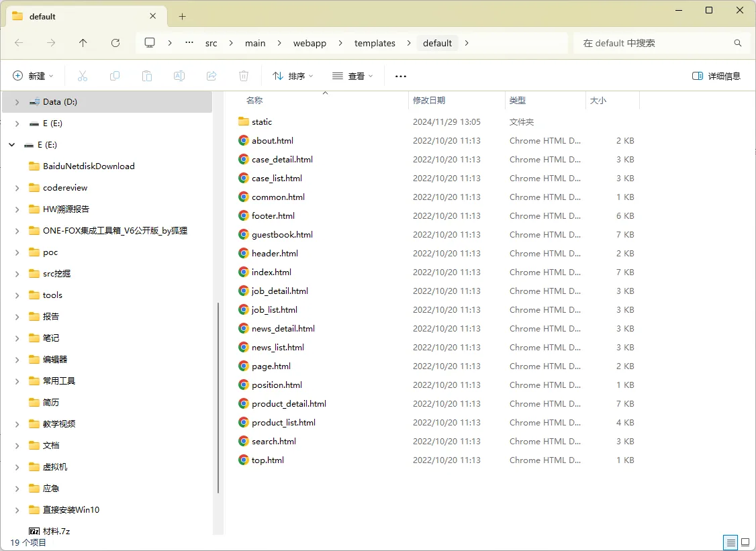Screen dimensions: 756x551
Task: Go up one folder level
Action: pos(83,43)
